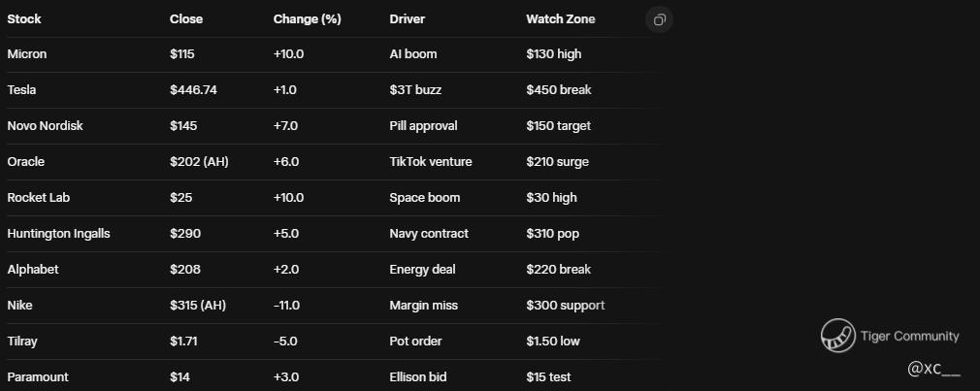Click the @XC__ username handle
The width and height of the screenshot is (980, 391).
click(x=933, y=369)
